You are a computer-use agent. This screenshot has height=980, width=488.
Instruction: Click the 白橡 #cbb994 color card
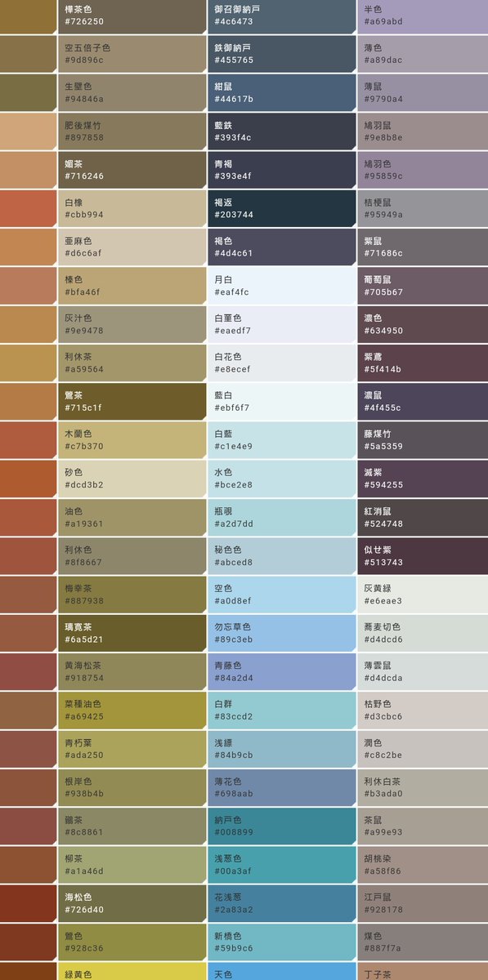click(x=132, y=208)
